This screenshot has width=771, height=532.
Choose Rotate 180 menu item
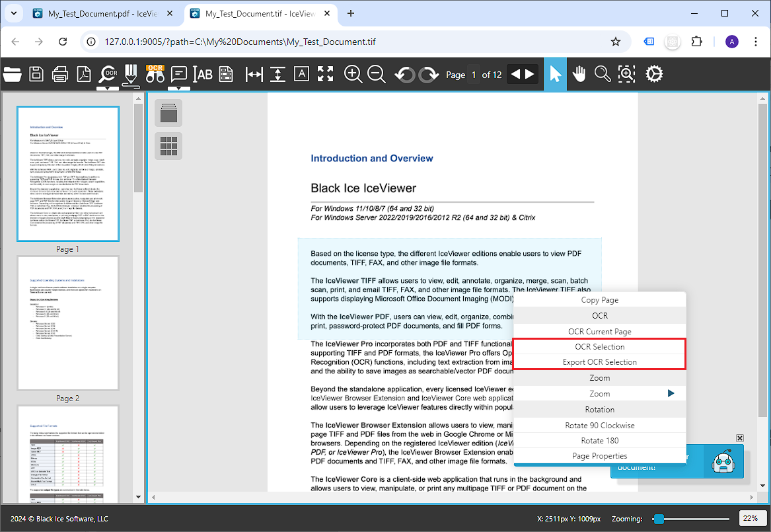pyautogui.click(x=599, y=441)
